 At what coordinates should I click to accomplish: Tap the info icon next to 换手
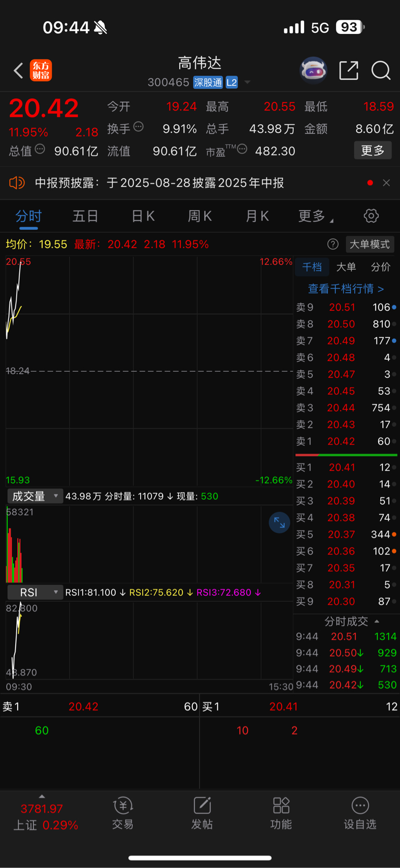(x=139, y=126)
